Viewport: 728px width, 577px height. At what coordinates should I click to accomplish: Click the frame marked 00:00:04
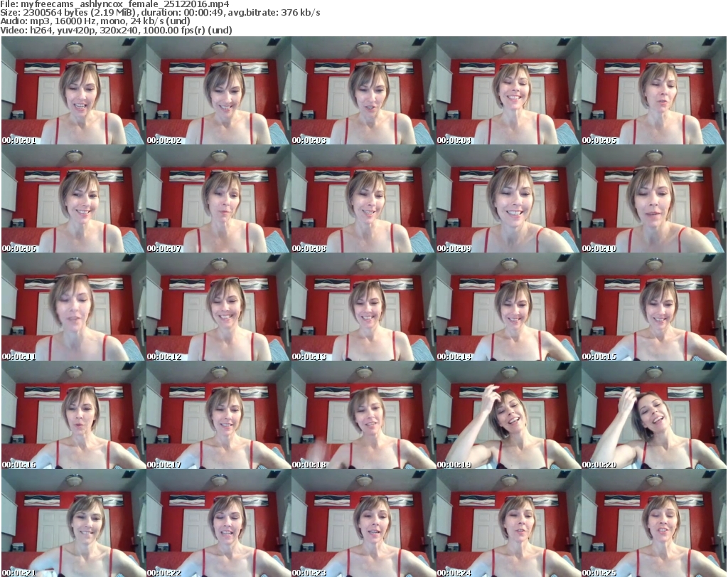pyautogui.click(x=508, y=90)
